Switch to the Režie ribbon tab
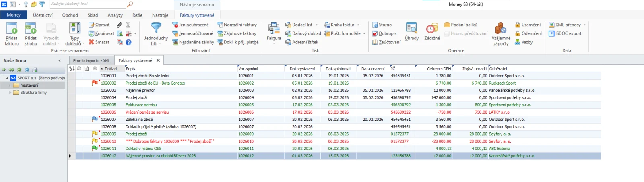This screenshot has width=644, height=182. point(137,15)
